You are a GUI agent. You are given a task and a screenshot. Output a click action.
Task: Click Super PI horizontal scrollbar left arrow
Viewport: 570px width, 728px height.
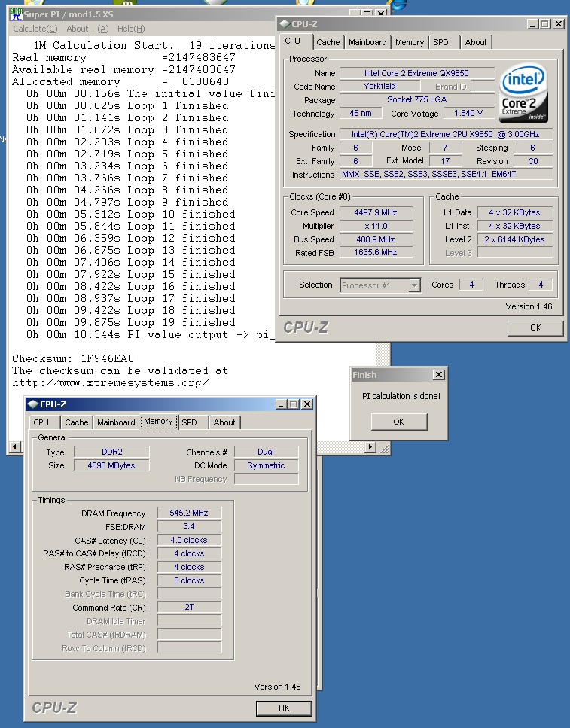tap(15, 446)
